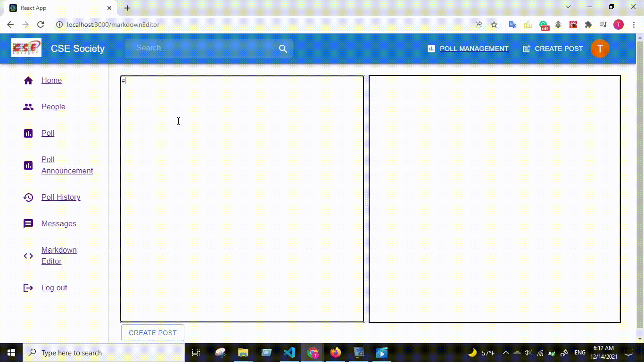Open the Markdown Editor code icon

pyautogui.click(x=28, y=255)
